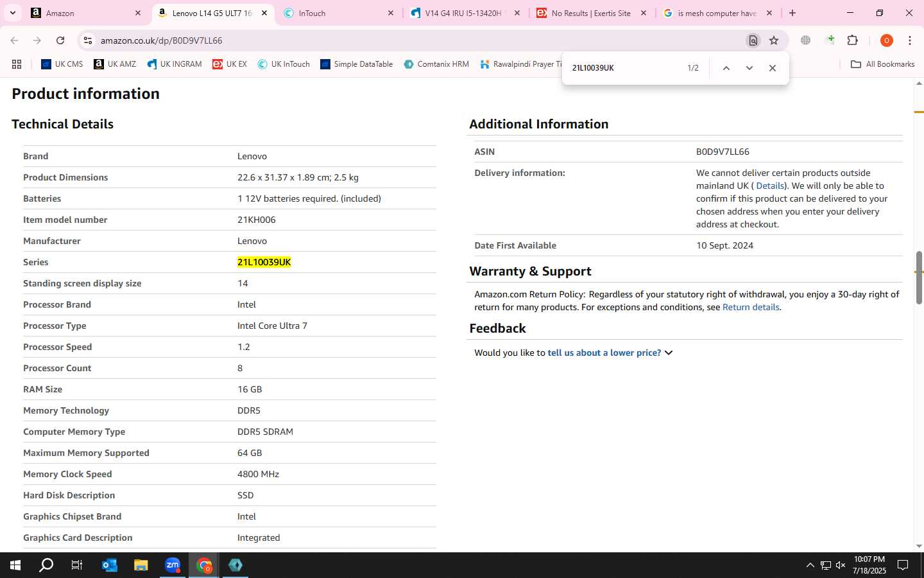Open Simple DataTable bookmark
The height and width of the screenshot is (578, 924).
coord(357,64)
